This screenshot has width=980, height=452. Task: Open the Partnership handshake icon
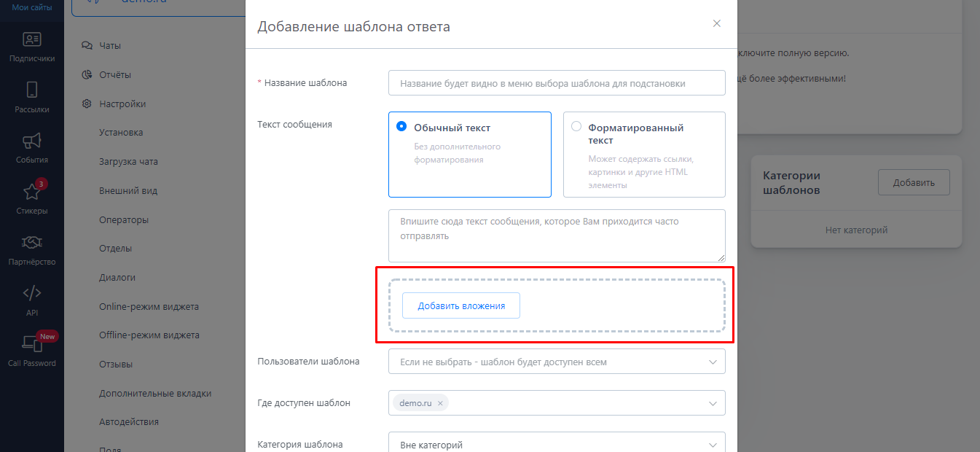point(31,242)
